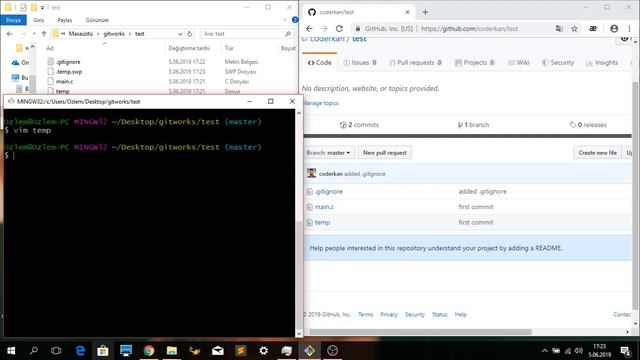Viewport: 640px width, 360px height.
Task: Click New pull request button
Action: [384, 153]
